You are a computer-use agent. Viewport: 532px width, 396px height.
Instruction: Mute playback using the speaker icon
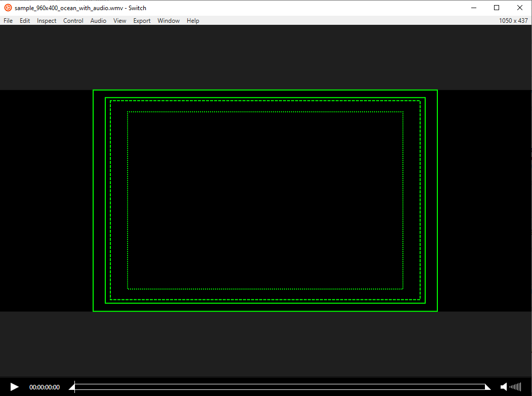coord(504,387)
